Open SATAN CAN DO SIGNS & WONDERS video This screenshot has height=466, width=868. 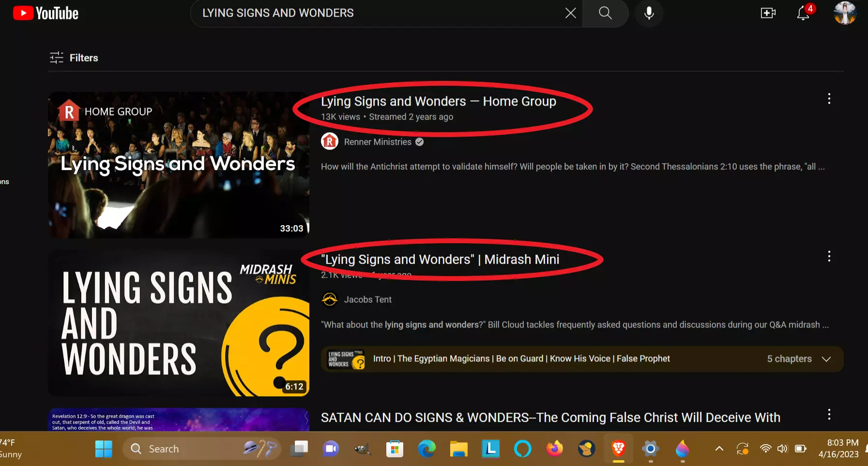pyautogui.click(x=550, y=418)
